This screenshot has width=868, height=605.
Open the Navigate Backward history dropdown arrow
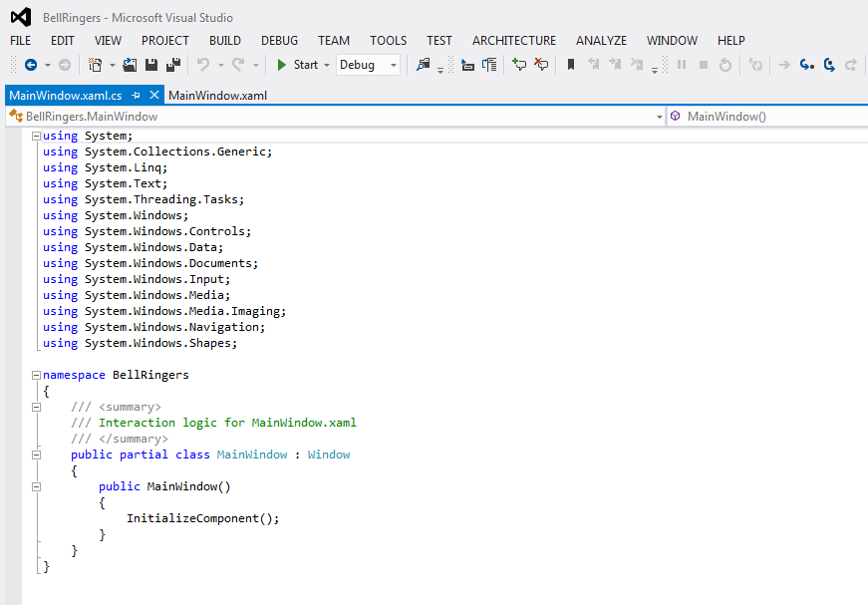click(48, 66)
